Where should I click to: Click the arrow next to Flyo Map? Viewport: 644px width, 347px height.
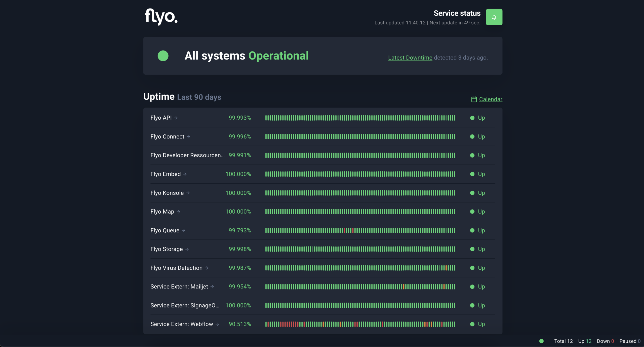coord(178,212)
